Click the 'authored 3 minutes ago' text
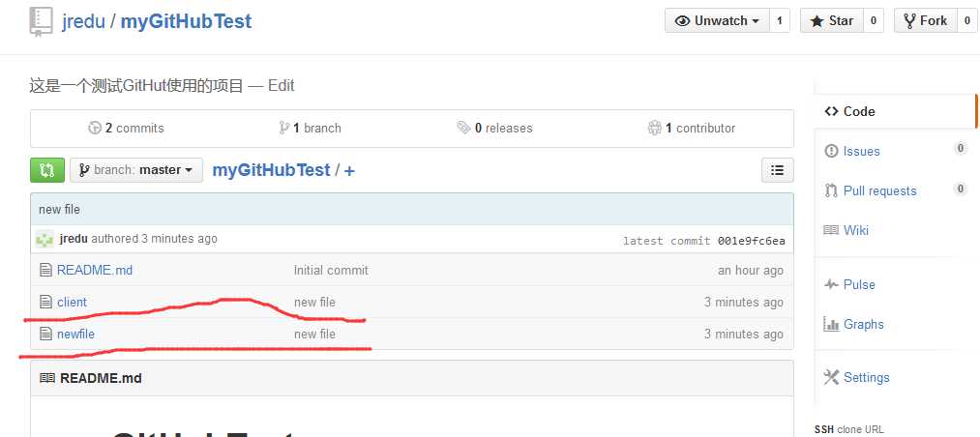Screen dimensions: 980x437 [x=155, y=239]
